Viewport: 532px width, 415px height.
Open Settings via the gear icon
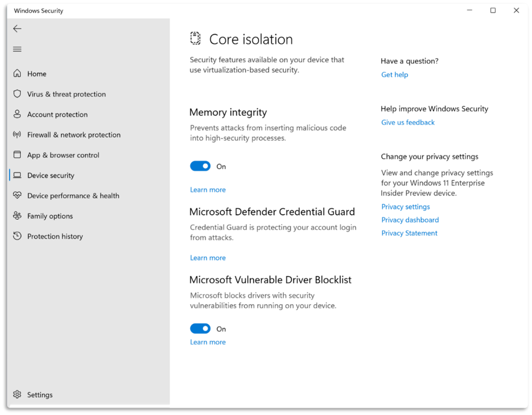pyautogui.click(x=18, y=394)
